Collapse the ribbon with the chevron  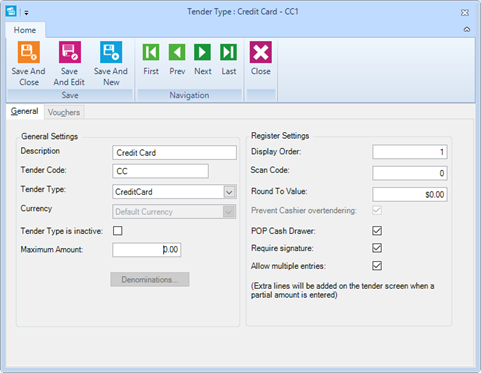click(467, 30)
